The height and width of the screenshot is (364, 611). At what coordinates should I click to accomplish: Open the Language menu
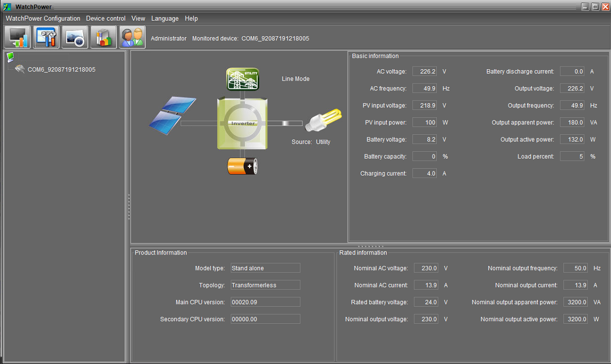(165, 18)
